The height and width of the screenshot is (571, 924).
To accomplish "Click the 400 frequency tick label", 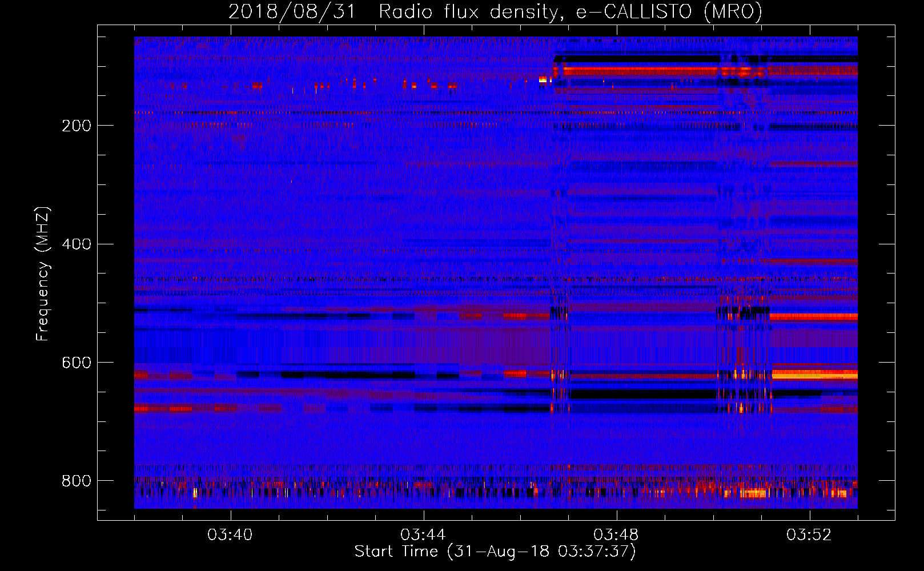I will tap(77, 244).
